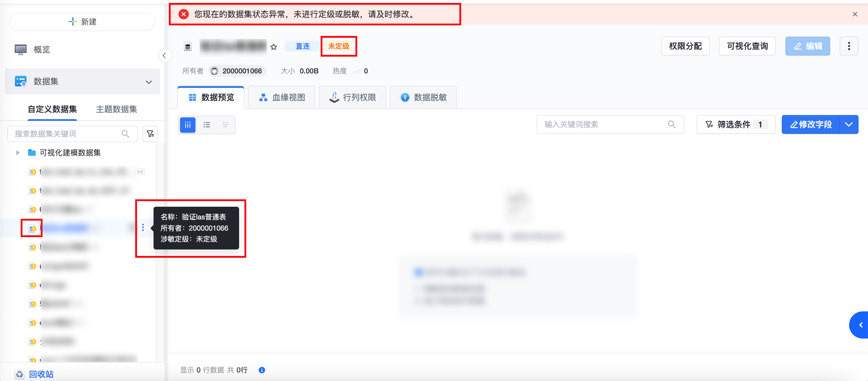Click three-dot menu on highlighted dataset item

coord(143,228)
